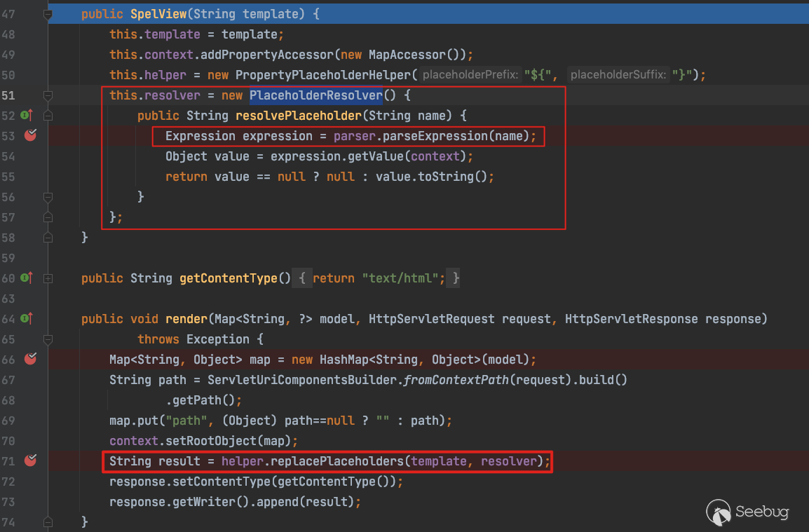Click the "${" string literal on line 50

pyautogui.click(x=538, y=75)
